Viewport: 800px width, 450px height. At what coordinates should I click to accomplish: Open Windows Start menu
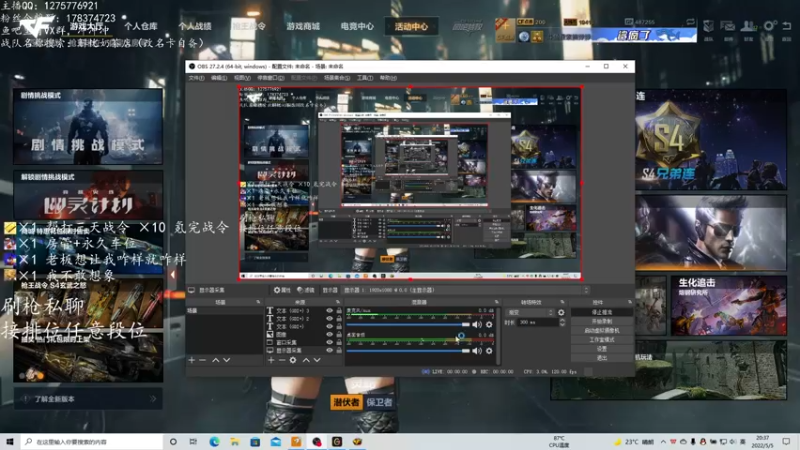pyautogui.click(x=10, y=442)
